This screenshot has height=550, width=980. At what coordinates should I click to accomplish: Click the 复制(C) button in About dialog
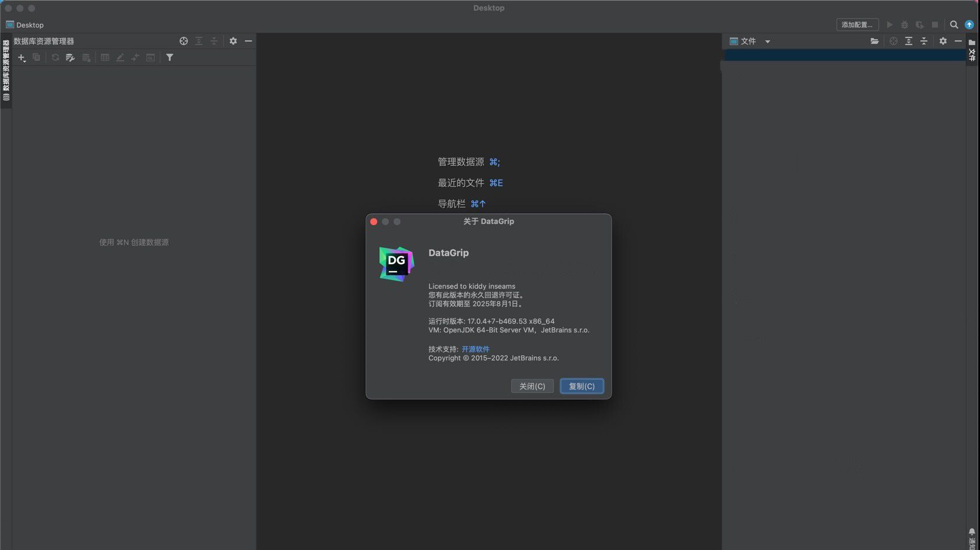581,386
